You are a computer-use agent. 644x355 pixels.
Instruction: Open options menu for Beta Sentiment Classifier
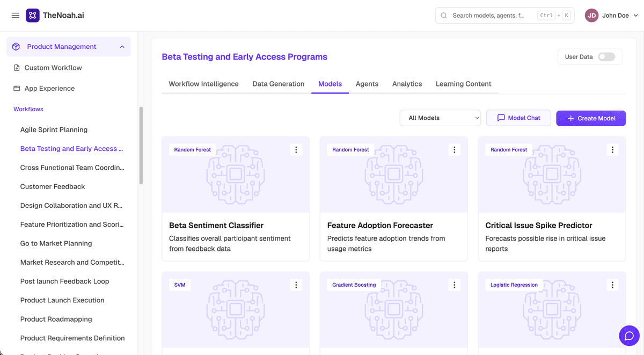(x=296, y=150)
